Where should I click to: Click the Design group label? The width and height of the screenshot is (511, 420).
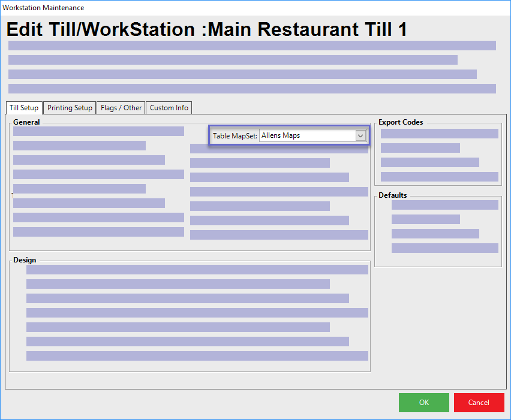click(25, 260)
